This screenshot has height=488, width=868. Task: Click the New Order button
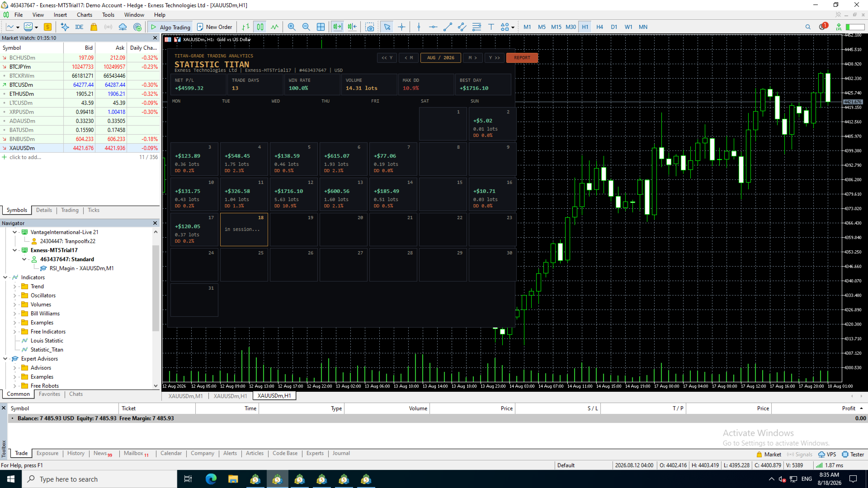(215, 27)
